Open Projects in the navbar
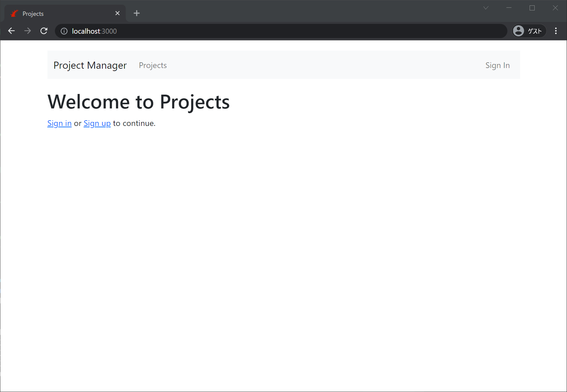Viewport: 567px width, 392px height. click(x=153, y=65)
